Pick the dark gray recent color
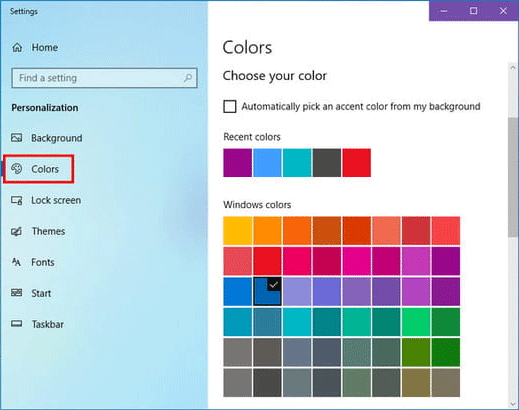 tap(327, 163)
